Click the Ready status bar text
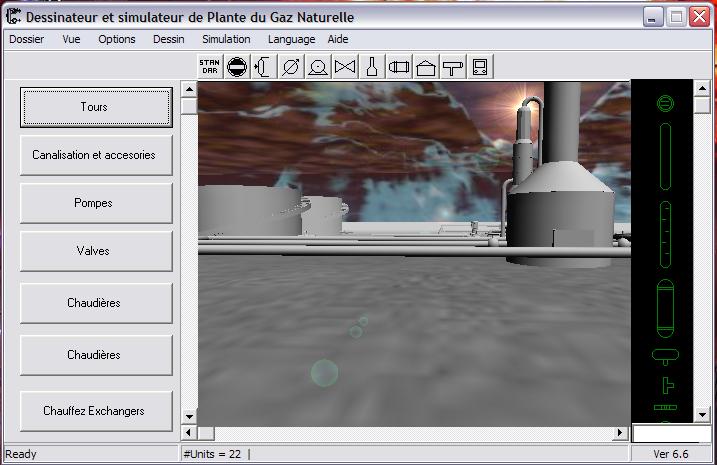Screen dimensions: 717x465 click(x=21, y=454)
